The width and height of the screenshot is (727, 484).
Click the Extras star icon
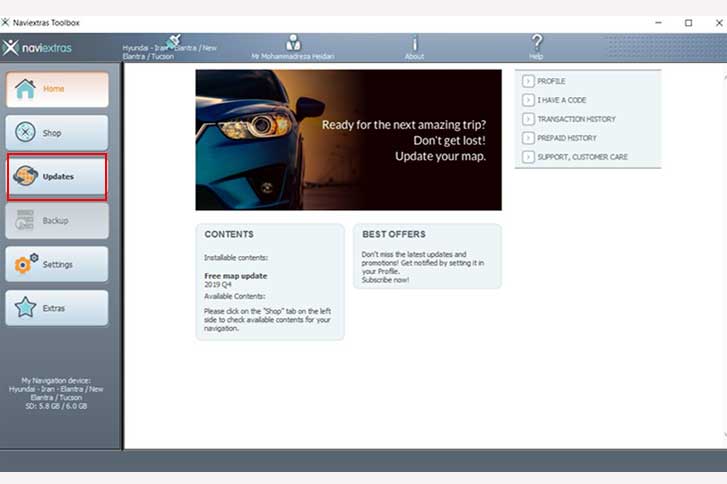25,309
